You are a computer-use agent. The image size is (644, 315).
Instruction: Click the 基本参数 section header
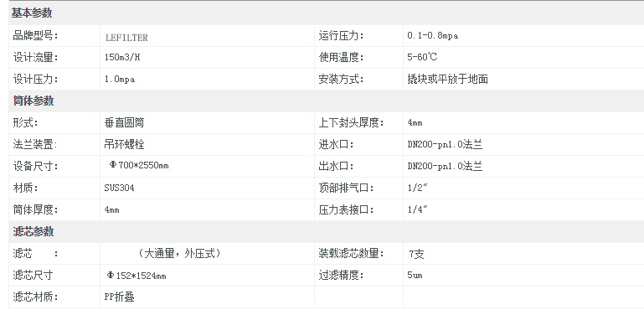32,13
